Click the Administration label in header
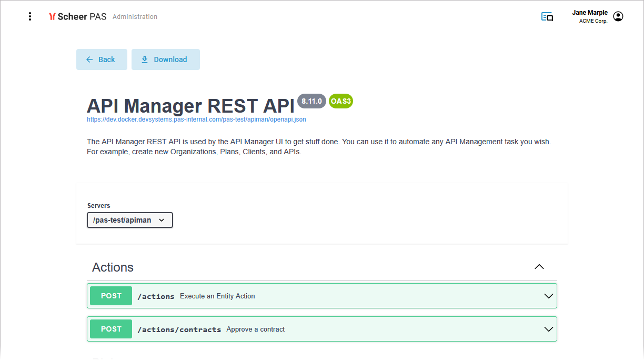The height and width of the screenshot is (360, 644). click(x=135, y=17)
